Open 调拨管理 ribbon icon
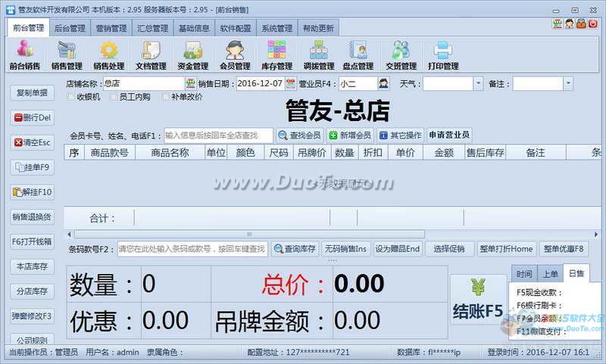Image resolution: width=606 pixels, height=364 pixels. click(319, 54)
